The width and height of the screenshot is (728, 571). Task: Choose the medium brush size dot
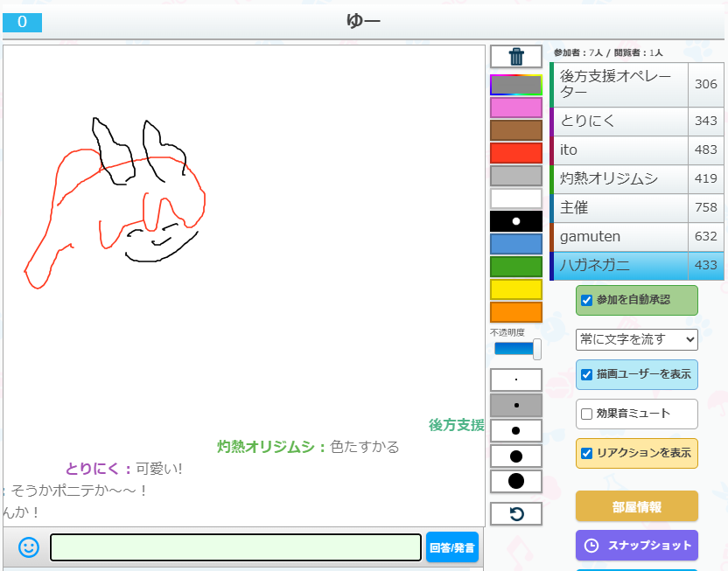click(516, 431)
